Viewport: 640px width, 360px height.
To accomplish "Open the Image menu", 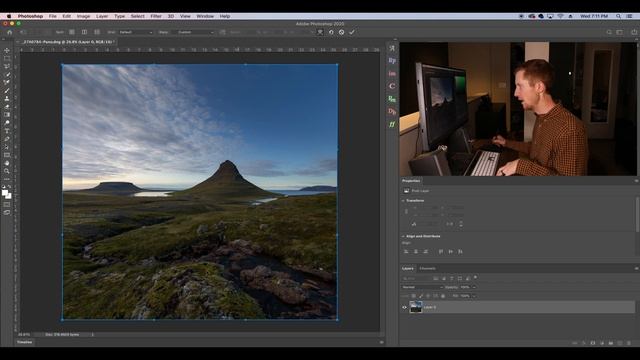I will 83,16.
